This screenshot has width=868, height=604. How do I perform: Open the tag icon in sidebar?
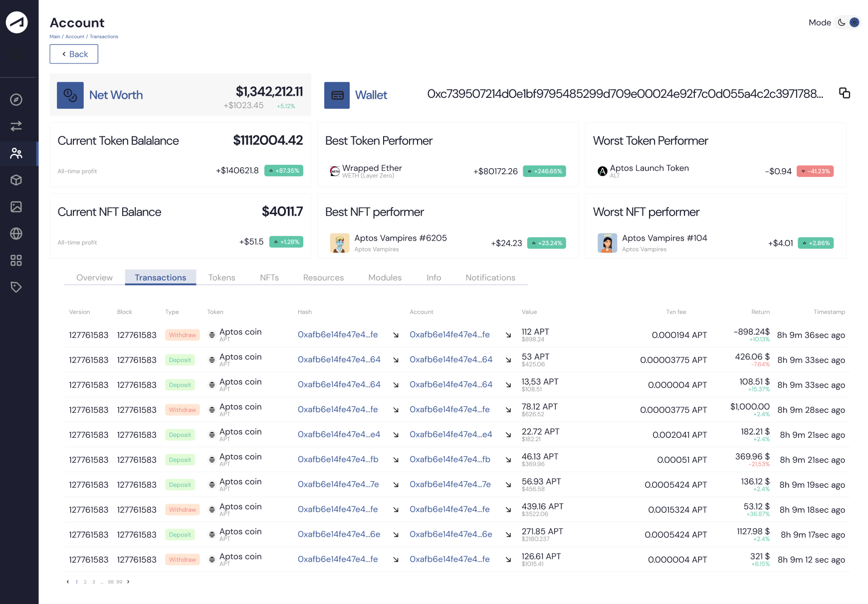[16, 287]
